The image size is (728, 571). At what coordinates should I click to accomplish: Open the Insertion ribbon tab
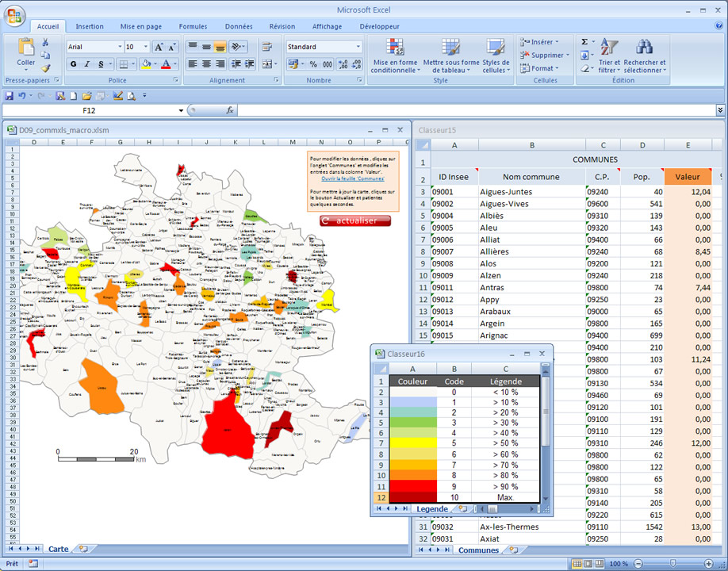click(90, 26)
